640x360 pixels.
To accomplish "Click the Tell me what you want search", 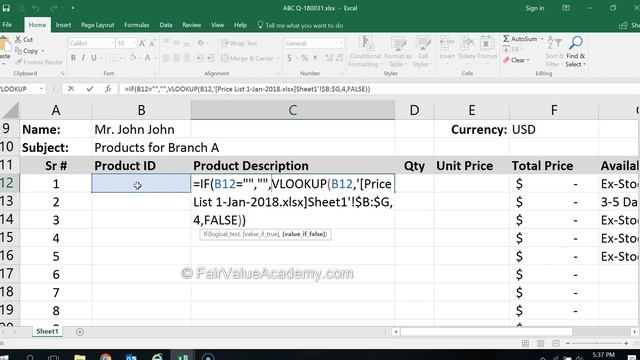I will tap(300, 25).
